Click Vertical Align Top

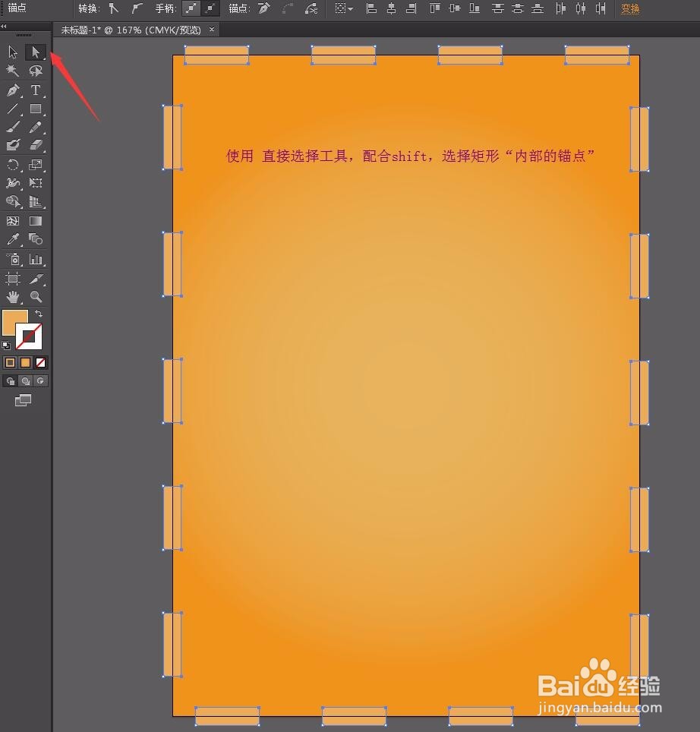(435, 8)
